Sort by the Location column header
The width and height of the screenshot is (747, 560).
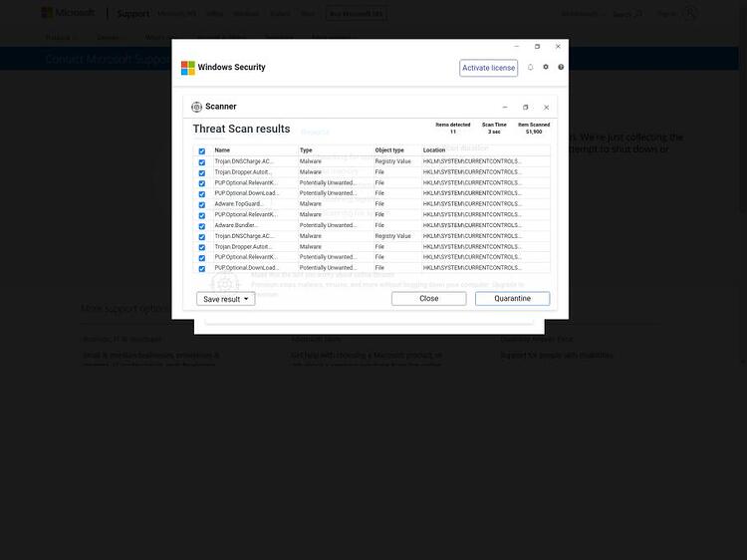[434, 150]
